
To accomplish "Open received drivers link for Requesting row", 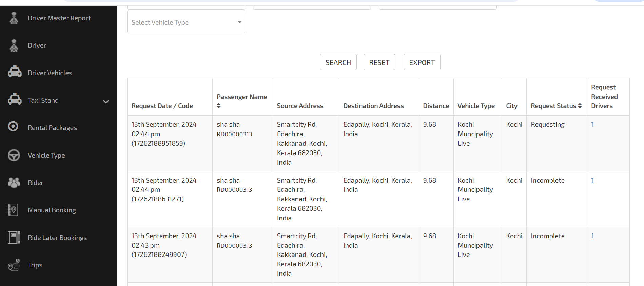I will tap(592, 125).
